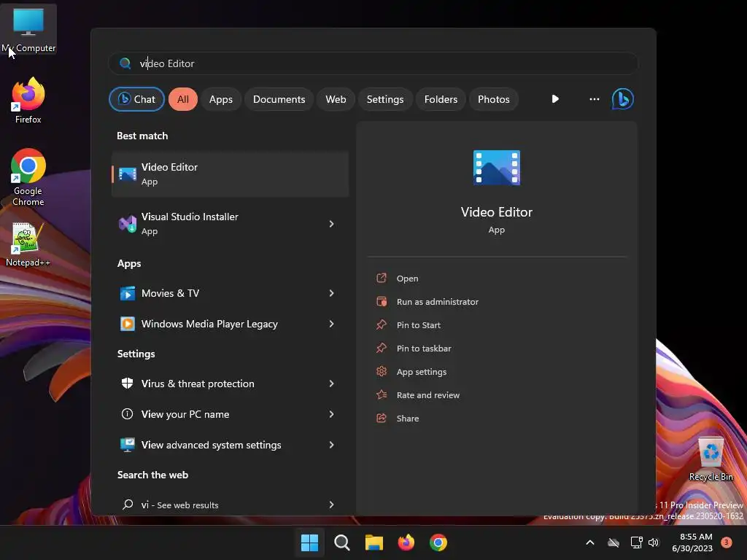Screen dimensions: 747x560
Task: Click the large Video Editor icon in preview
Action: coord(496,168)
